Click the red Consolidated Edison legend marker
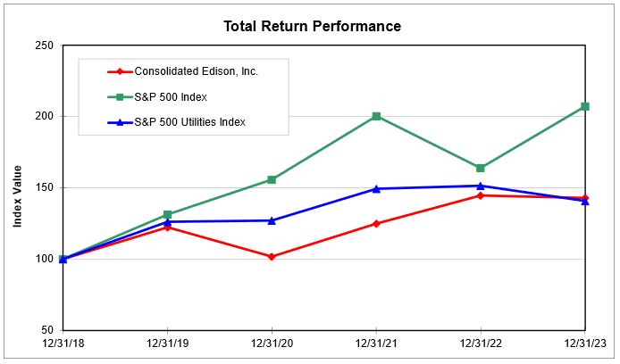This screenshot has height=364, width=620. point(118,71)
